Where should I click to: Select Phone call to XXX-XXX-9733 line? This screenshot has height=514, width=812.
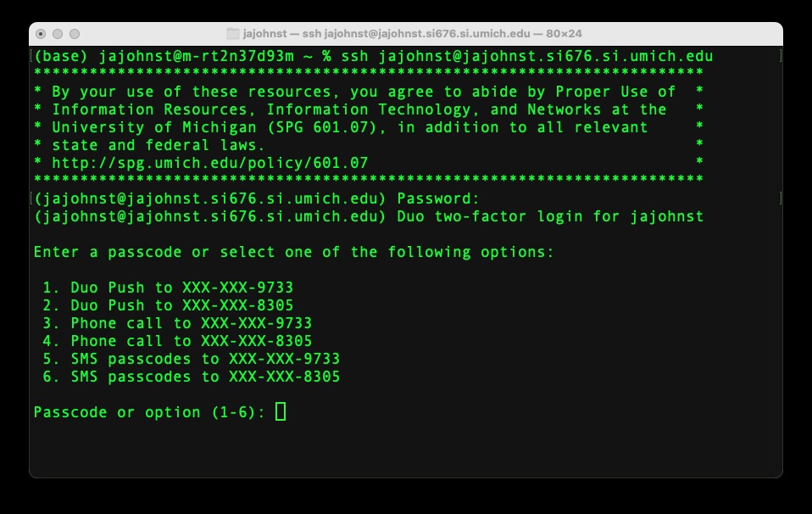point(177,323)
